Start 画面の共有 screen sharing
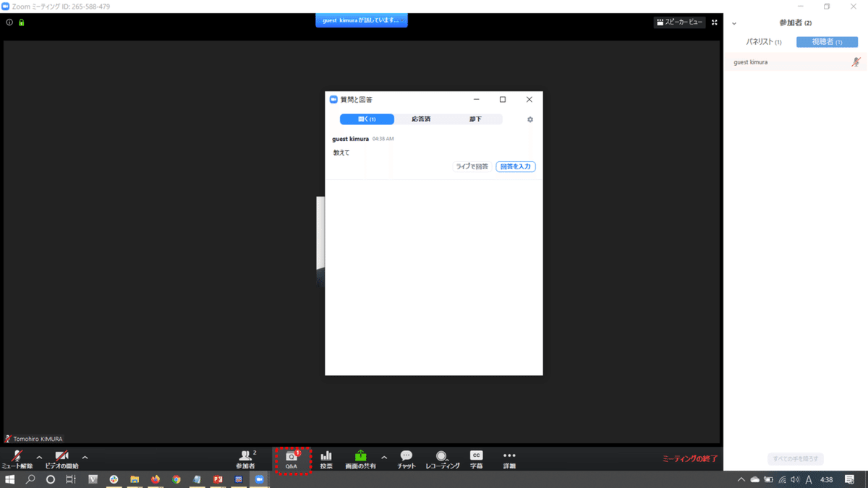Viewport: 868px width, 488px height. pos(360,459)
